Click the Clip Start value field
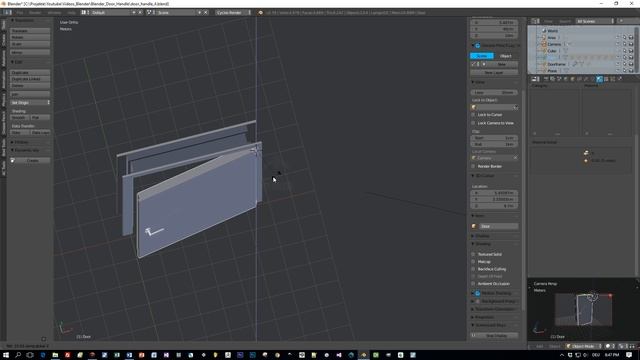The width and height of the screenshot is (640, 360). [x=494, y=138]
